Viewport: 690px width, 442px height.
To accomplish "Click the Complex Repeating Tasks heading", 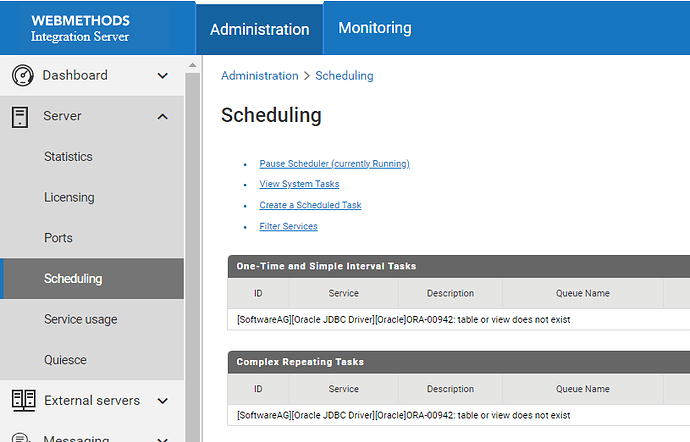I will 300,362.
